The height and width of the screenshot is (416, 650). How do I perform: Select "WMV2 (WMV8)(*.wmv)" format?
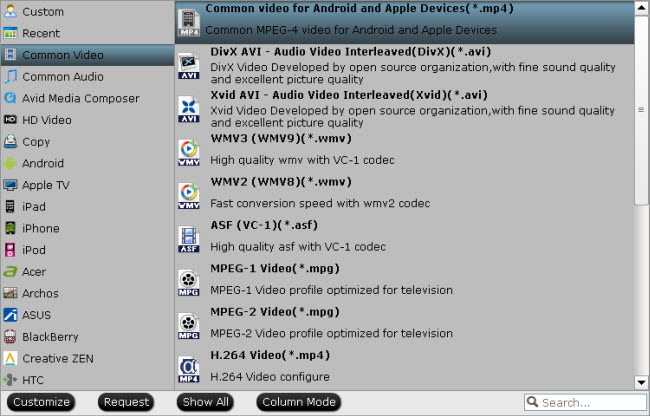click(404, 196)
